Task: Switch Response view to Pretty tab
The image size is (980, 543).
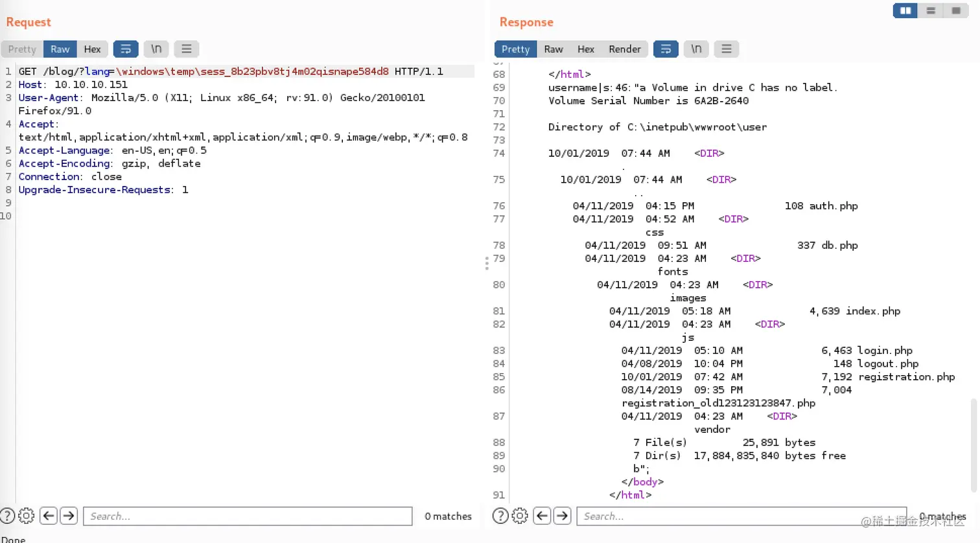Action: 515,49
